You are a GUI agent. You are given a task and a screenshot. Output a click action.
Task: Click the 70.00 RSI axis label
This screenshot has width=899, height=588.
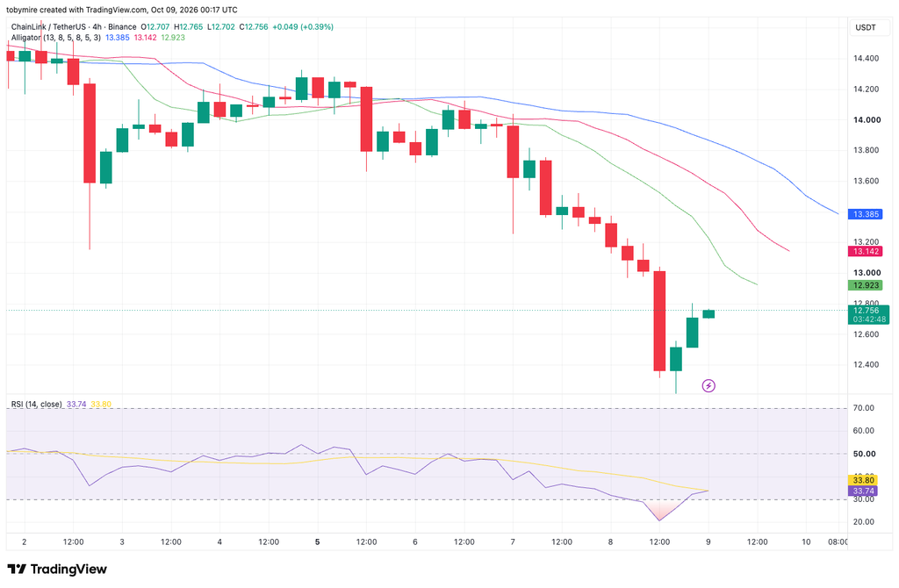[x=864, y=408]
